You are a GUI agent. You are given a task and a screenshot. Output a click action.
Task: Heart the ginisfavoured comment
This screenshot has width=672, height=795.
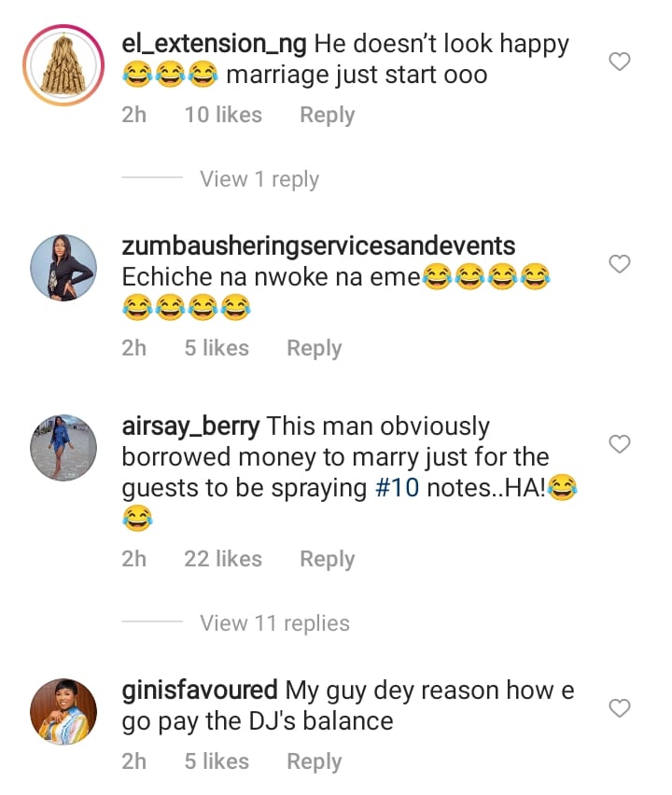click(x=620, y=709)
